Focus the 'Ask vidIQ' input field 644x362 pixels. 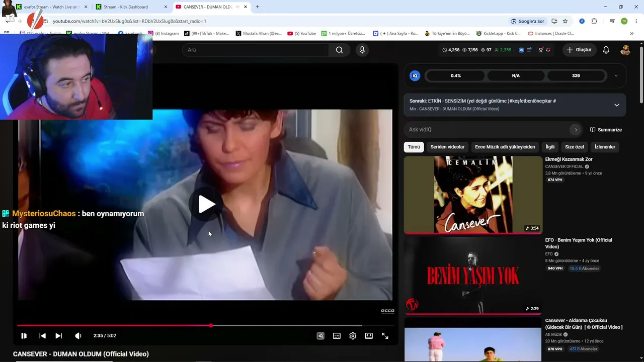488,130
